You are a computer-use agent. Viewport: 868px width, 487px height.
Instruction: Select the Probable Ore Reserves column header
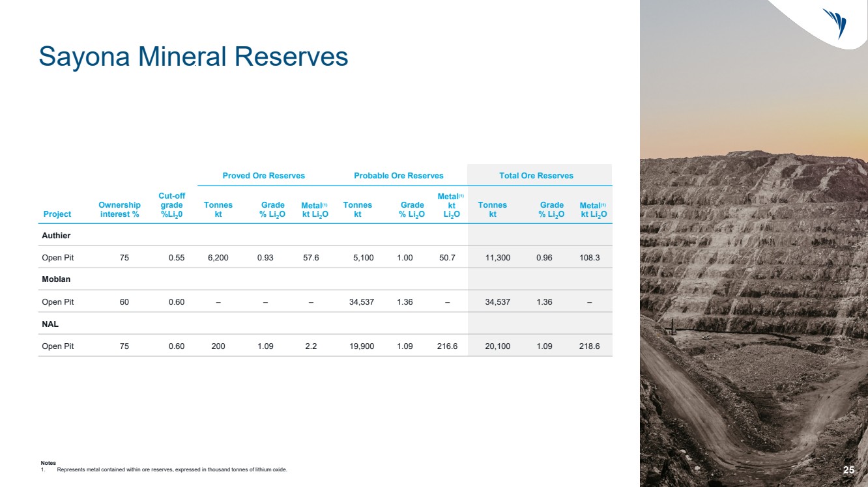coord(398,176)
